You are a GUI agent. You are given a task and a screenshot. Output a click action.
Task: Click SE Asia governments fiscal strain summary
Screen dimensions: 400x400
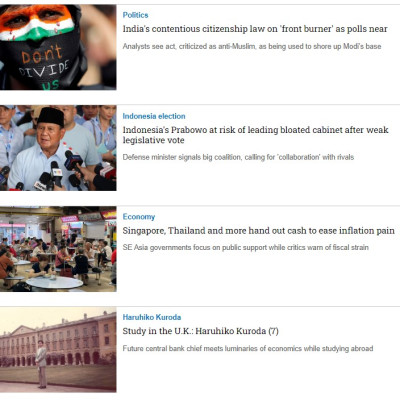coord(245,247)
